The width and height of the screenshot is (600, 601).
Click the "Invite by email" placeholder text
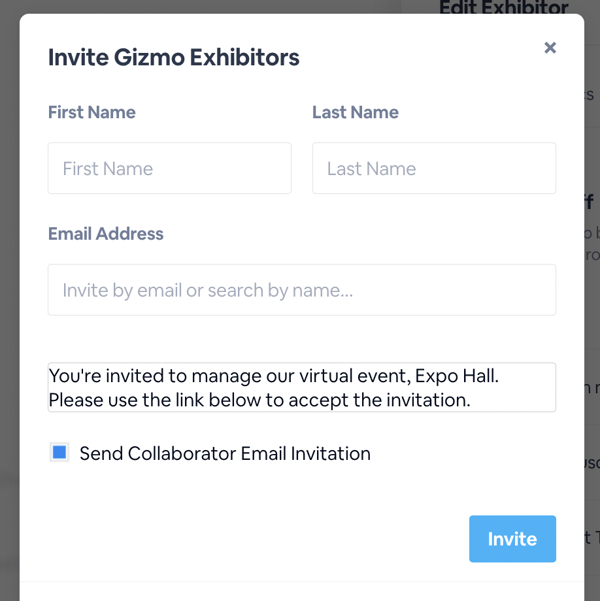[207, 290]
